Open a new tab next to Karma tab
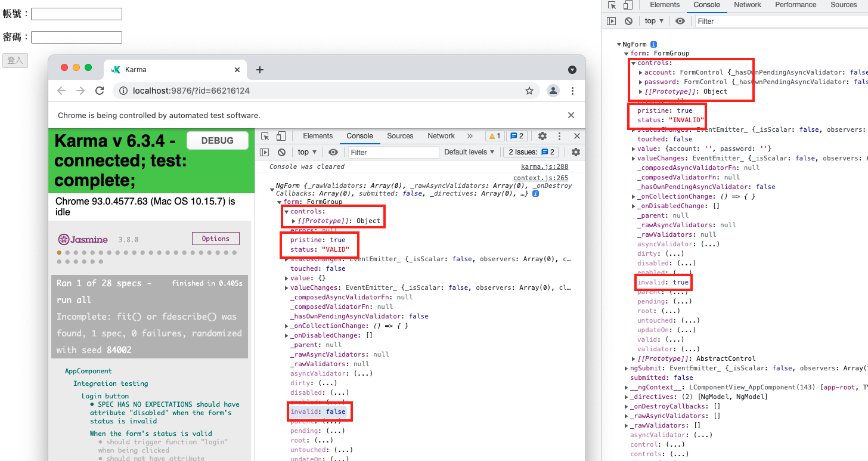The image size is (868, 461). tap(260, 70)
